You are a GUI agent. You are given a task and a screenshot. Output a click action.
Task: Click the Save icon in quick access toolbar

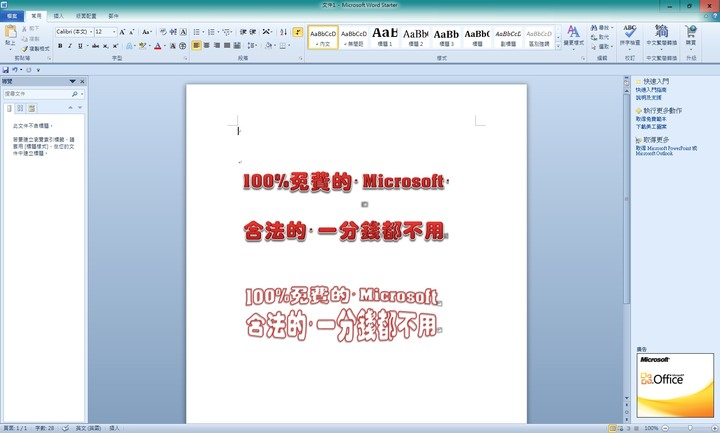(x=6, y=70)
